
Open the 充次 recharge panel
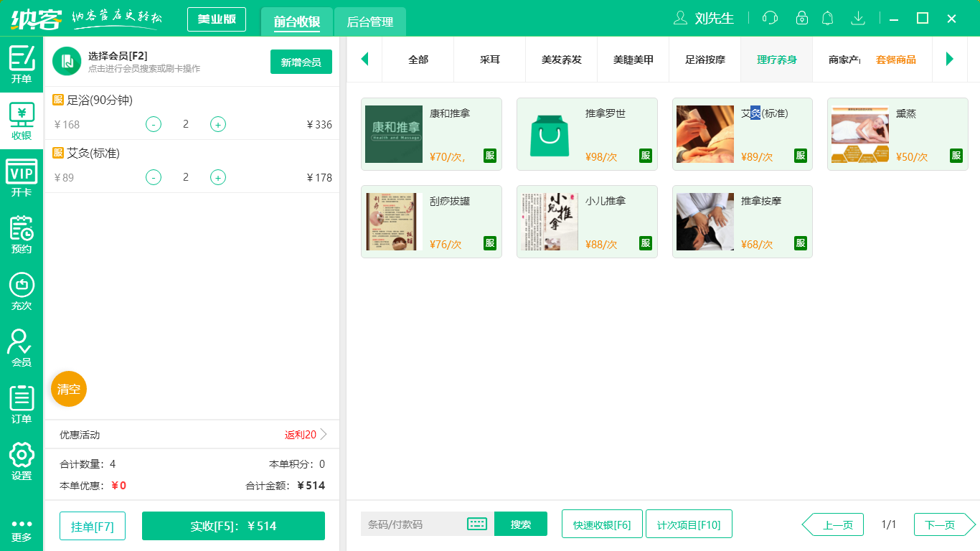[22, 291]
